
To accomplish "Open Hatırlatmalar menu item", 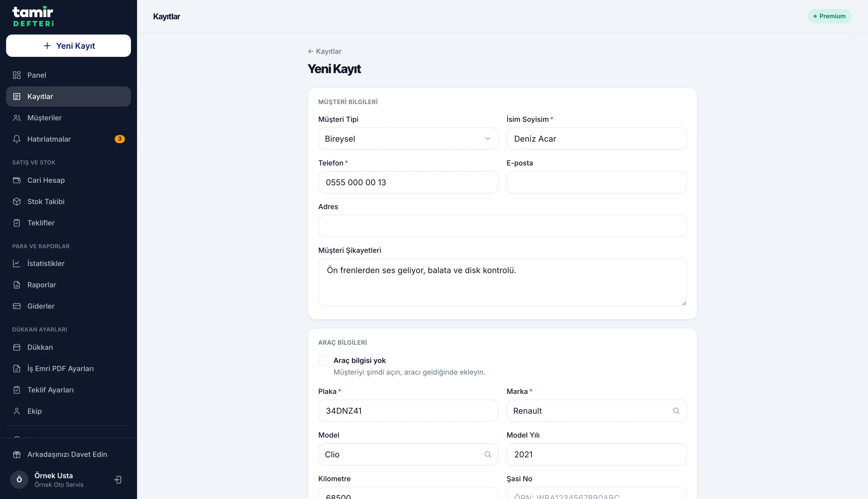I will point(68,139).
